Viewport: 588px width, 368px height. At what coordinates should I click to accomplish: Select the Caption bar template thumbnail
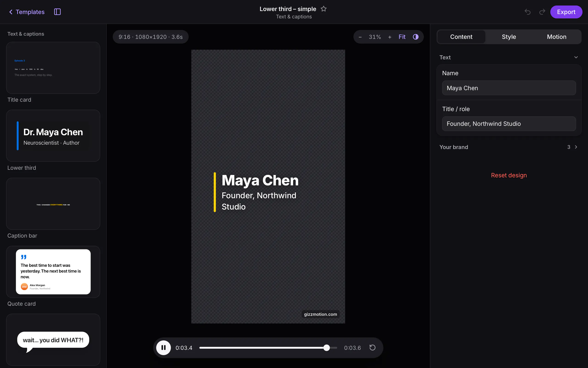click(53, 204)
